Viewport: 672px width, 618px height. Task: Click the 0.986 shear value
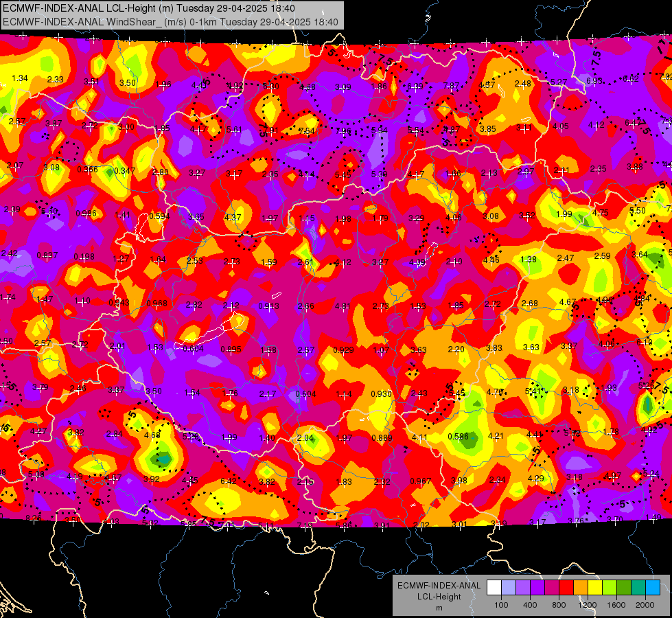(86, 213)
